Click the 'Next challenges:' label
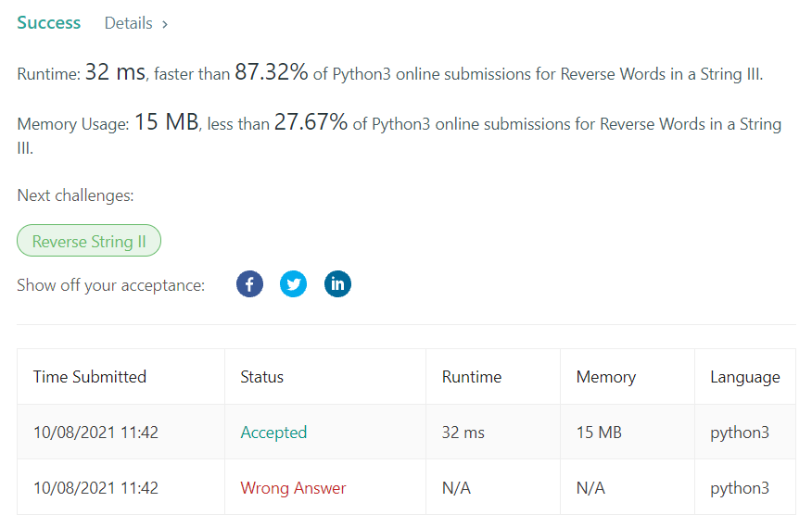This screenshot has height=527, width=812. tap(76, 195)
